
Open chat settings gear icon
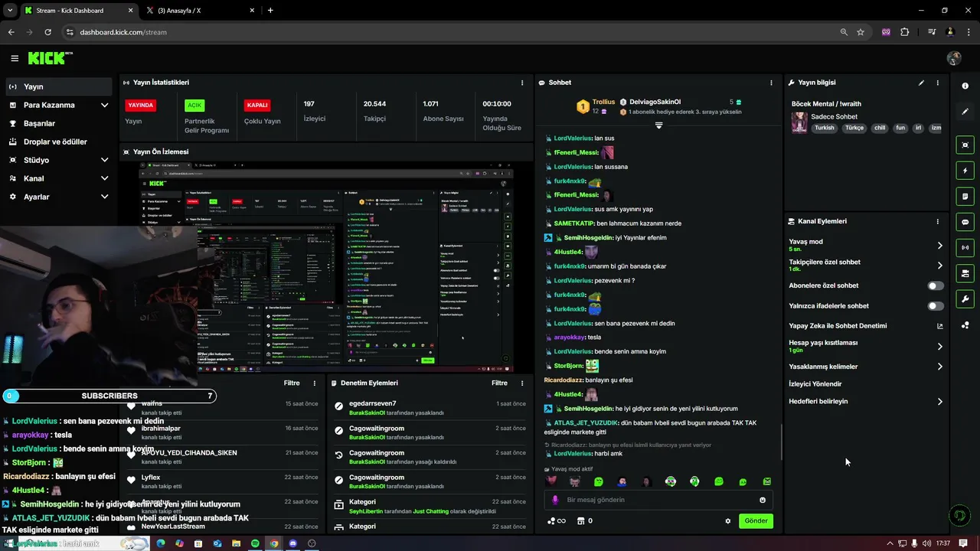727,521
